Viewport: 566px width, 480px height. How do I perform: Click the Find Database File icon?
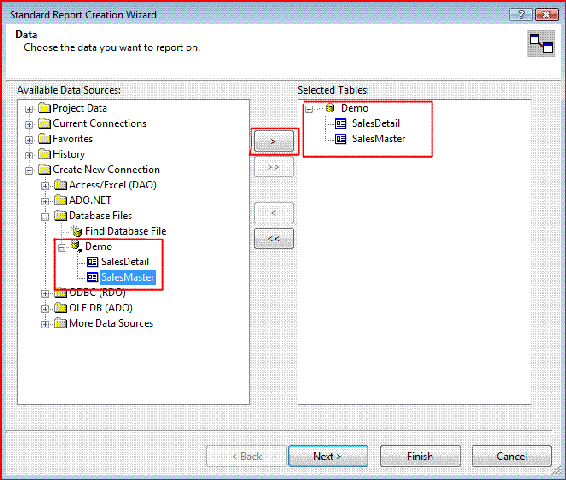point(77,231)
